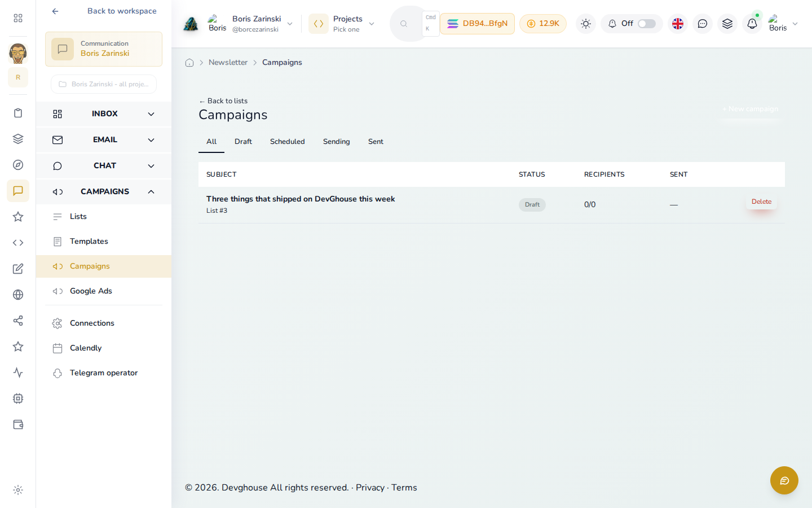This screenshot has width=812, height=508.
Task: Collapse the CAMPAIGNS section
Action: click(104, 192)
